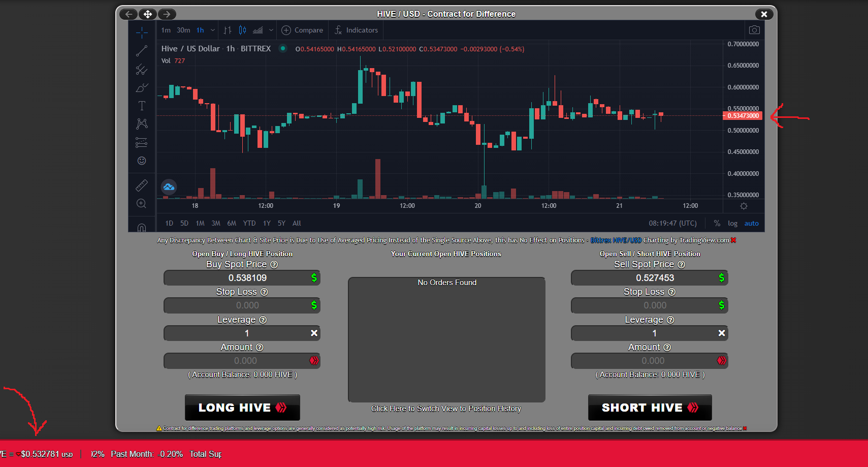Select the candles chart style
Viewport: 868px width, 467px height.
[243, 30]
